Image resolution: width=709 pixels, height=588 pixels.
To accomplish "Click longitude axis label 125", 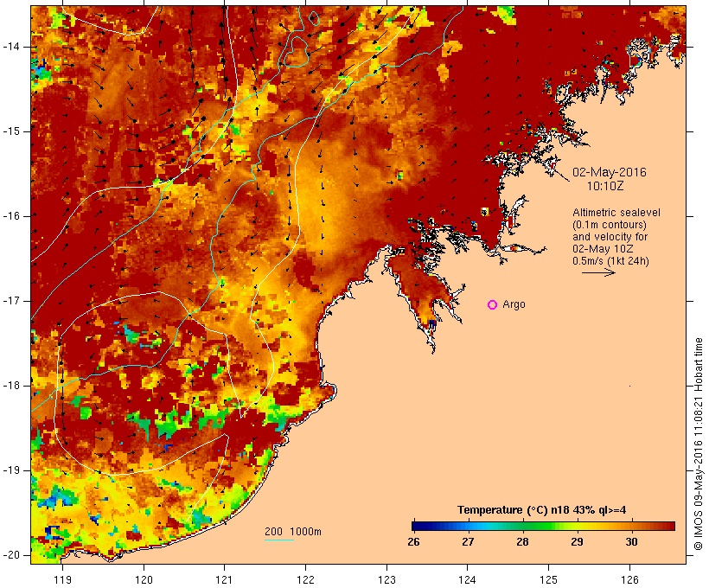I will (x=548, y=579).
